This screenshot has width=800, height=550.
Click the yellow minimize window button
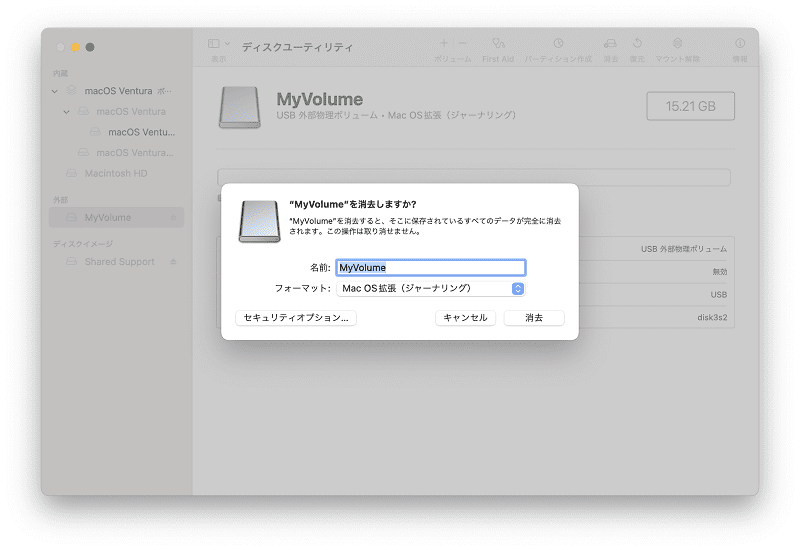[75, 47]
